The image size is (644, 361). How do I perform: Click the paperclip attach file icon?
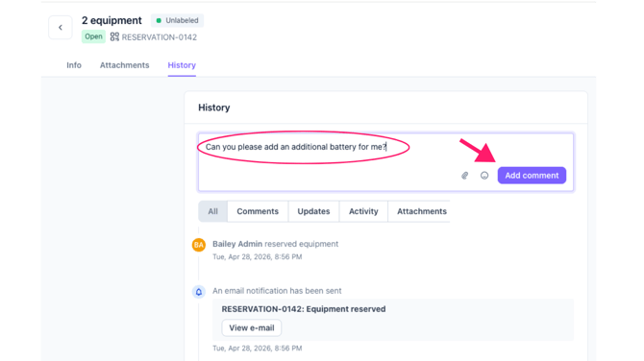click(464, 176)
